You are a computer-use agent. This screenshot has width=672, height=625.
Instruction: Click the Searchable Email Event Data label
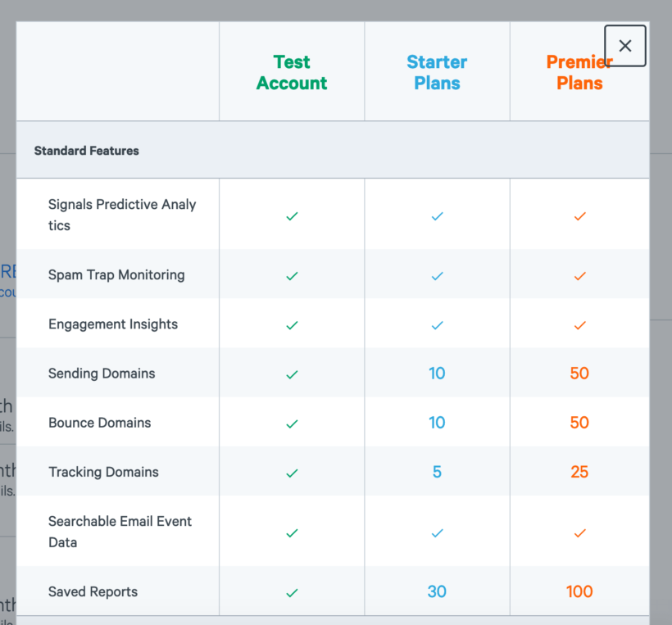point(120,532)
